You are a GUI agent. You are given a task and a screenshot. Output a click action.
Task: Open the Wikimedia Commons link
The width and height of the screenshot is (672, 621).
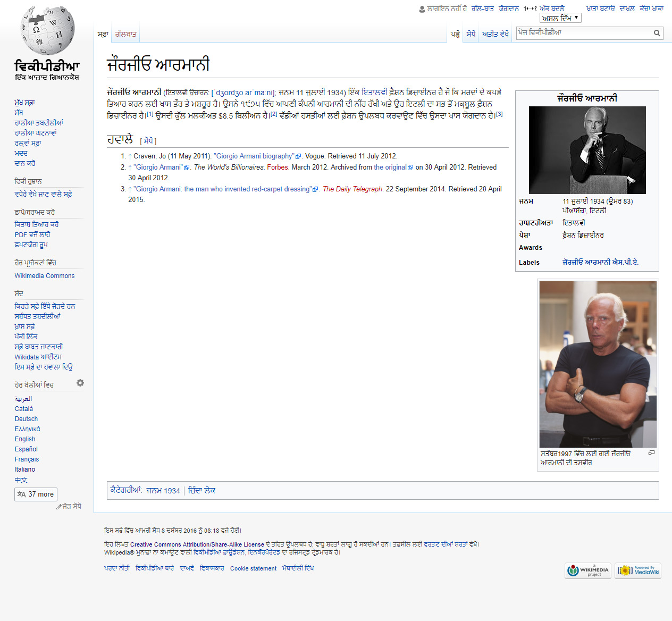pyautogui.click(x=45, y=276)
